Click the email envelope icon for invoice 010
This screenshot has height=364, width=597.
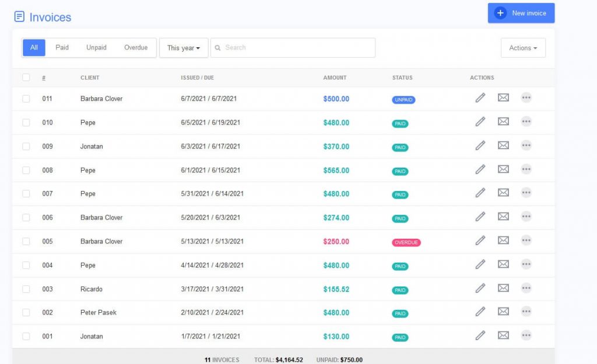[503, 121]
